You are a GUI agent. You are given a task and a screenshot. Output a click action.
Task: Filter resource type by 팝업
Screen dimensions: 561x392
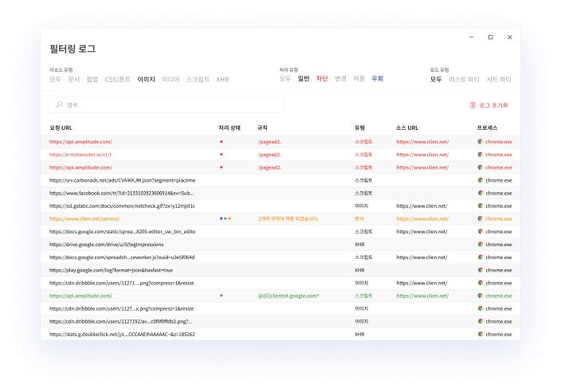(92, 79)
